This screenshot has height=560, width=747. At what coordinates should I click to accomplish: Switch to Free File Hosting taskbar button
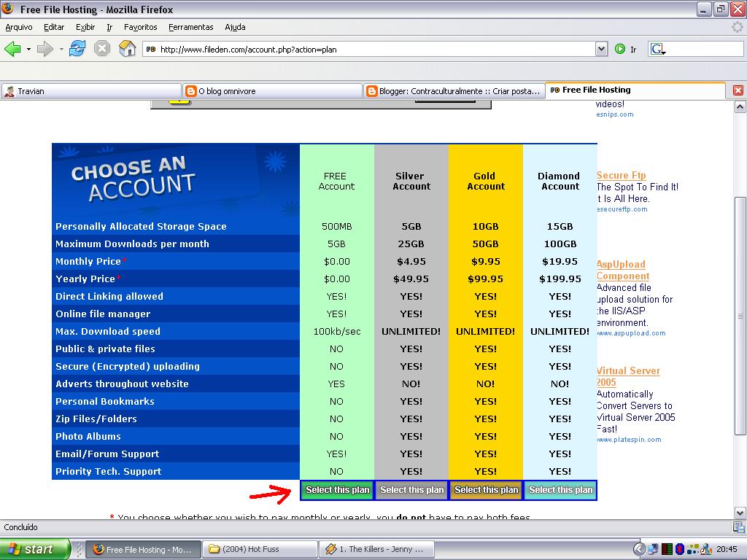pyautogui.click(x=142, y=549)
